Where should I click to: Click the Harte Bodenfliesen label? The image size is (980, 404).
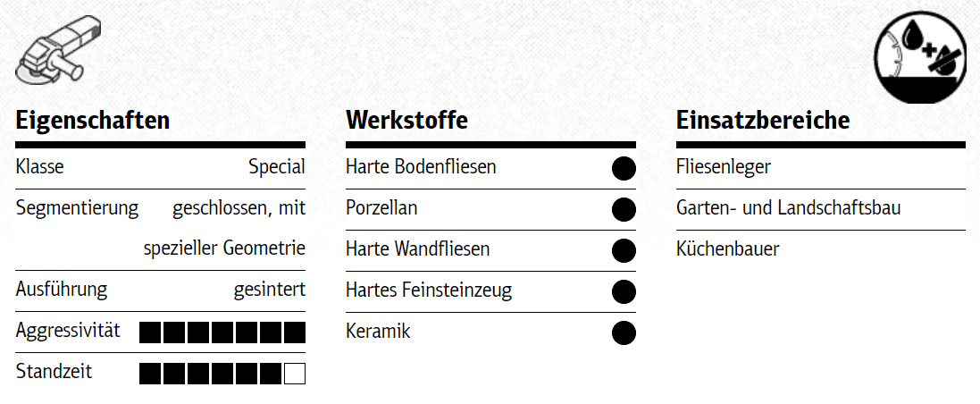pyautogui.click(x=420, y=167)
